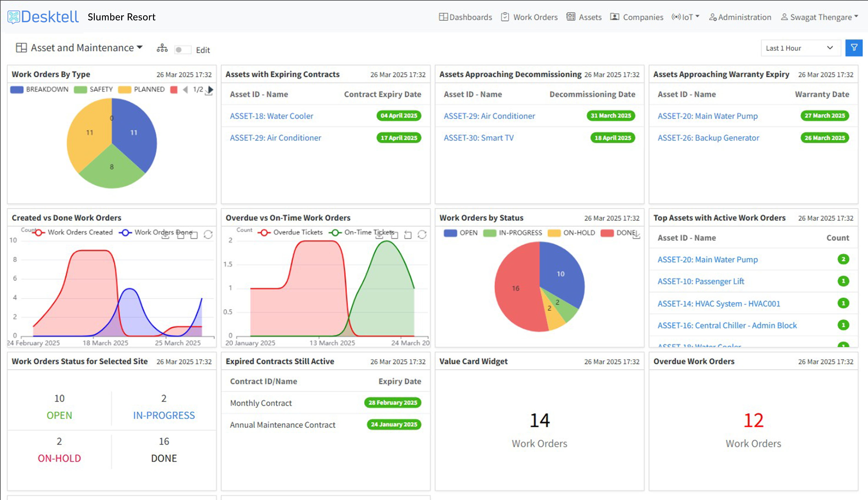Click restore icon on Overdue vs On-Time chart
868x500 pixels.
422,235
